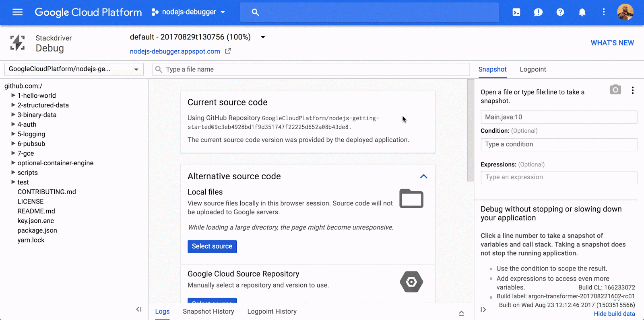The image size is (644, 320).
Task: Click the WHAT'S NEW link
Action: 612,43
